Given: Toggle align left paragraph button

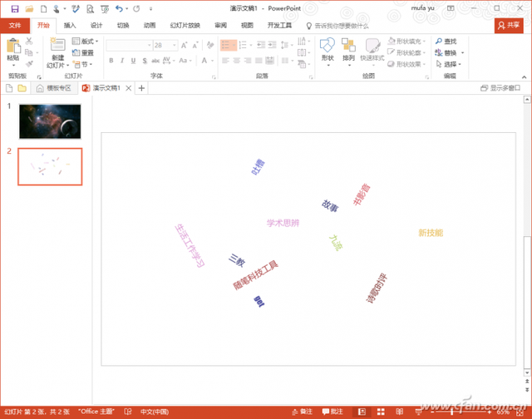Looking at the screenshot, I should [225, 61].
